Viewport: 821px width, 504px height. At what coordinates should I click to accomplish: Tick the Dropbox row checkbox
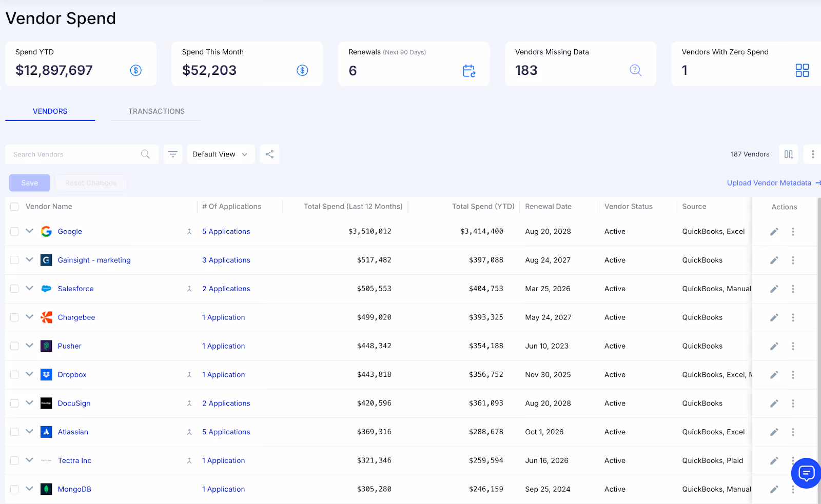(x=14, y=375)
